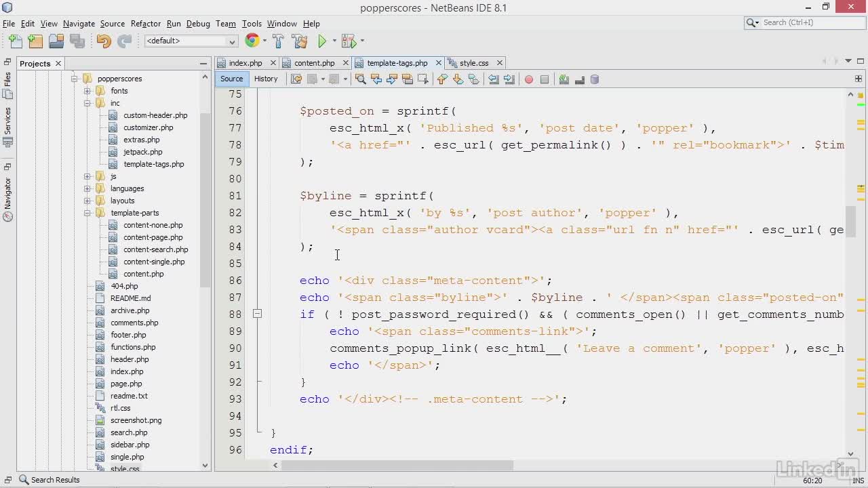Click the Open Project toolbar icon
Image resolution: width=868 pixels, height=488 pixels.
coord(56,41)
